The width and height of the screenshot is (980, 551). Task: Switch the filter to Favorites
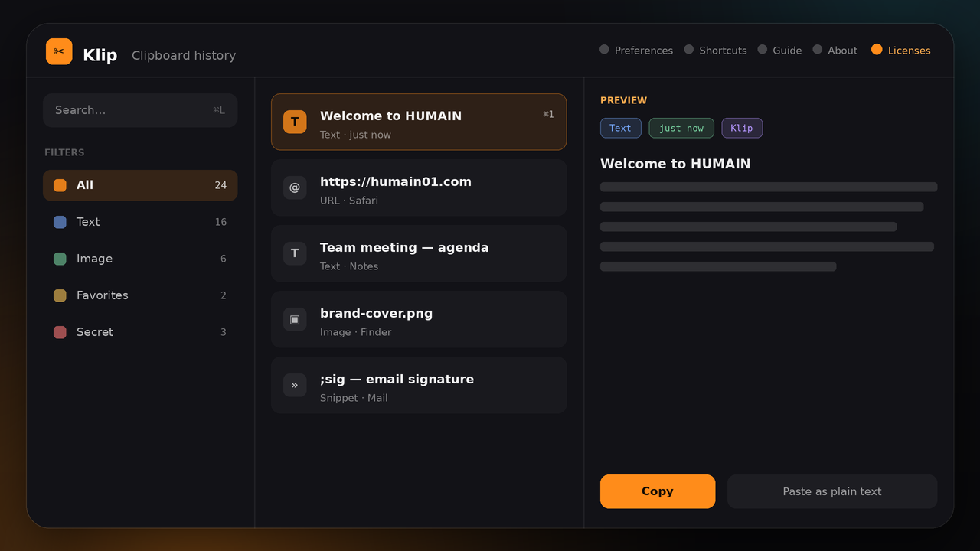click(x=140, y=295)
